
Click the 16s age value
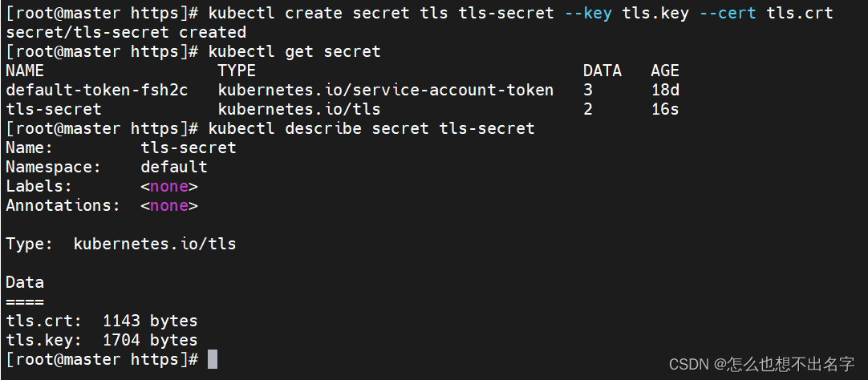click(x=665, y=110)
